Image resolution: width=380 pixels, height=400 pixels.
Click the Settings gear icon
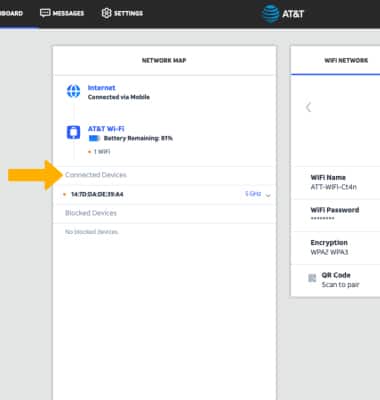(106, 13)
